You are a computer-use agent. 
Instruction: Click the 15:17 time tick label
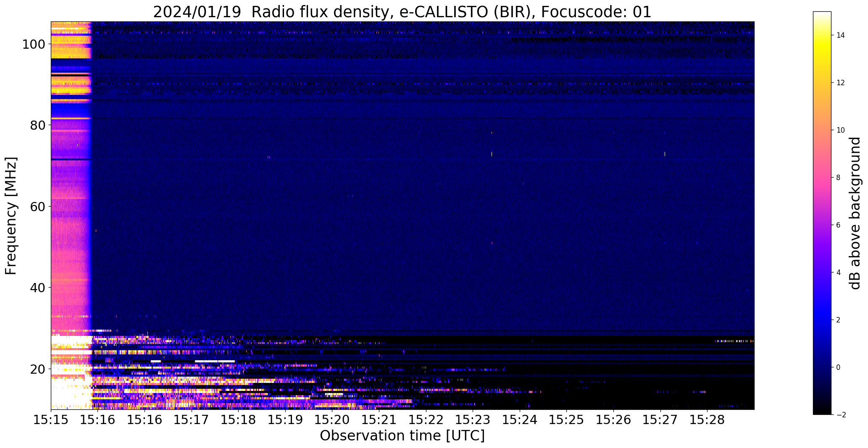point(192,420)
